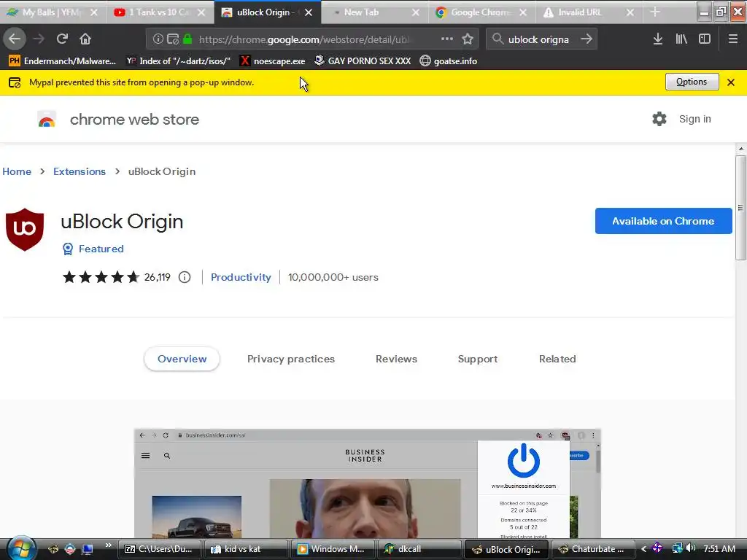
Task: Open the Support tab
Action: [478, 359]
